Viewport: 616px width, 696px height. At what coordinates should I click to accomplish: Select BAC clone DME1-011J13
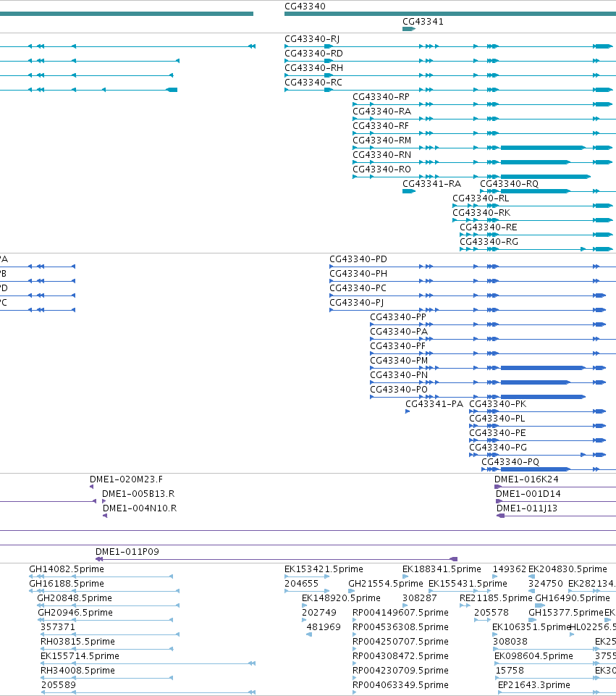pyautogui.click(x=527, y=508)
